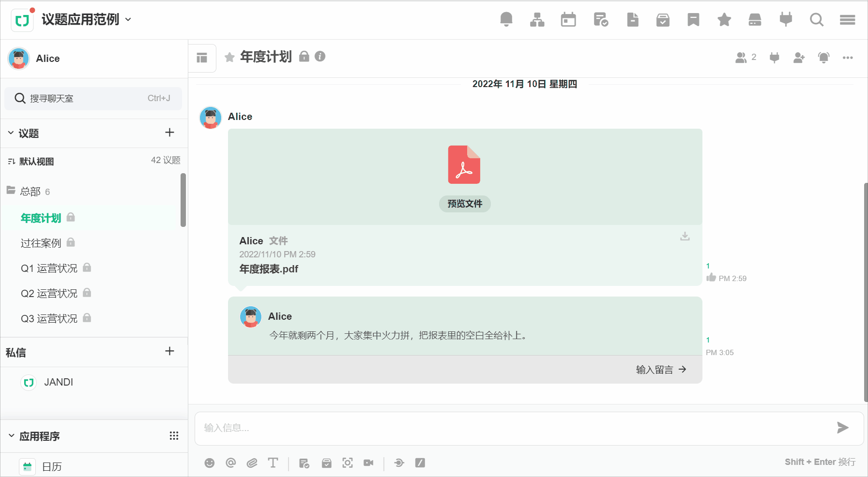Click the send message arrow
868x477 pixels.
point(842,428)
